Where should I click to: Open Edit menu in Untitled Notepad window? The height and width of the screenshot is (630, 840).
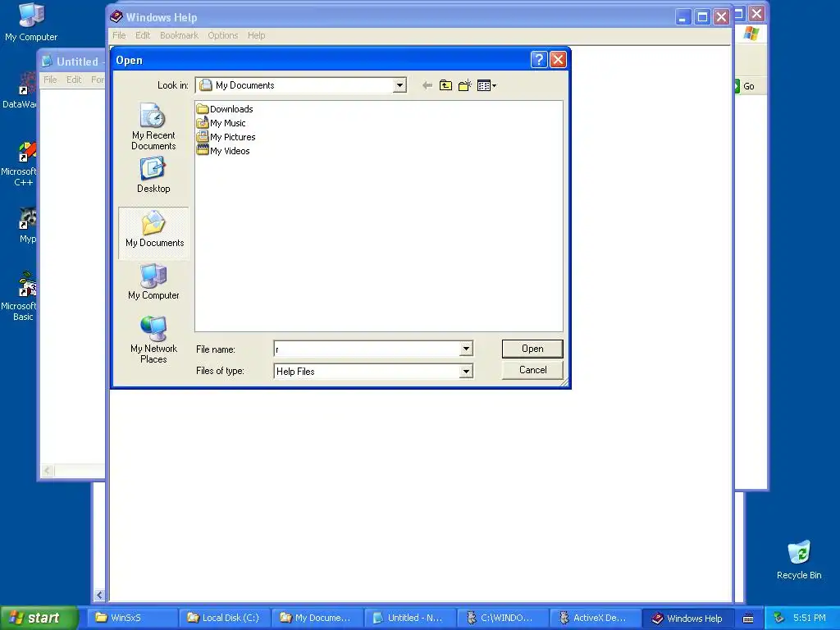click(x=74, y=80)
